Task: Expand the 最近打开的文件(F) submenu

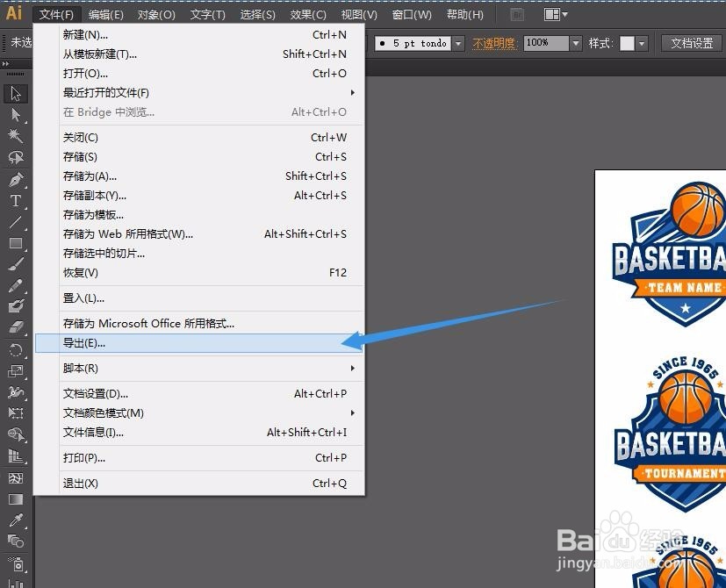Action: click(x=353, y=93)
